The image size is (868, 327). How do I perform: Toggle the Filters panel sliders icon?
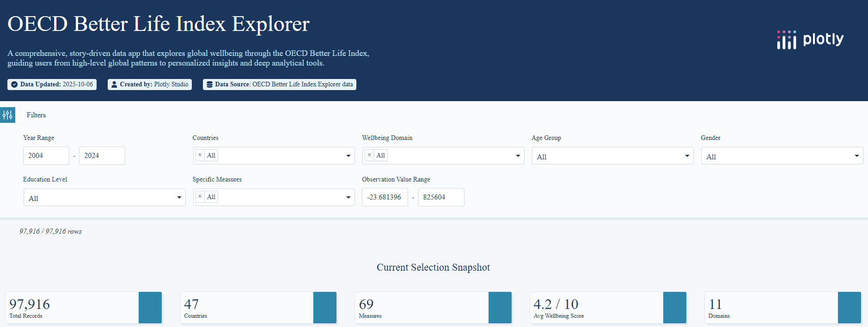coord(7,115)
